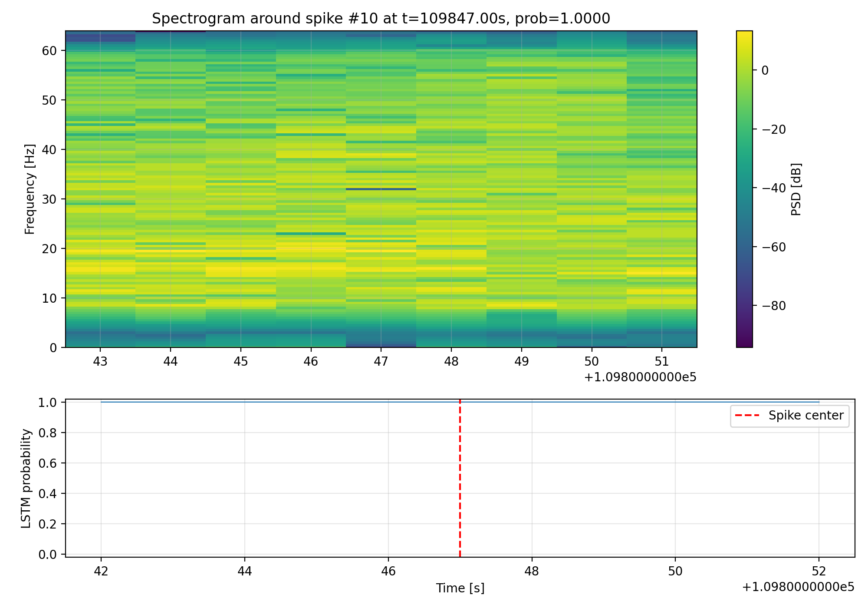Click the yellow top of the colorbar
Viewport: 868px width, 608px height.
(744, 33)
